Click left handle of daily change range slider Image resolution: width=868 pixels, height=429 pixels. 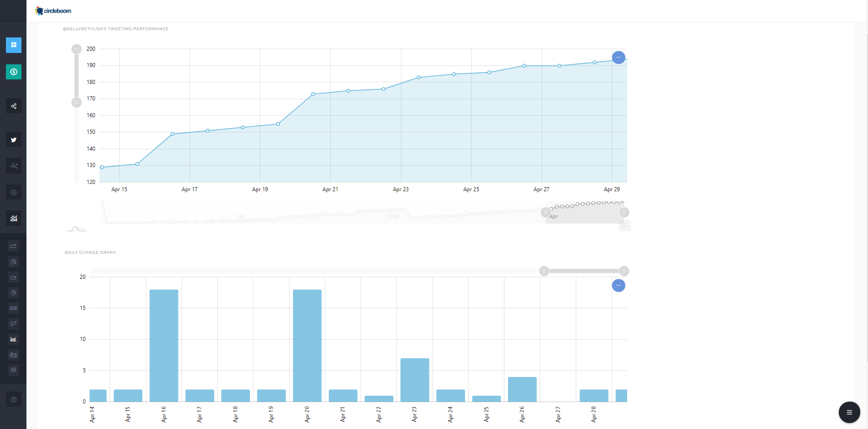pos(544,271)
